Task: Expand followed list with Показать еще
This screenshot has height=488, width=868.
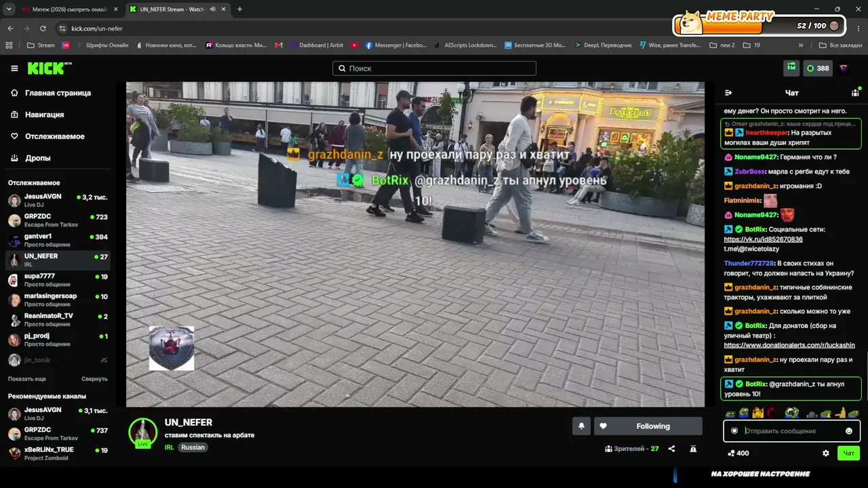Action: pos(27,379)
